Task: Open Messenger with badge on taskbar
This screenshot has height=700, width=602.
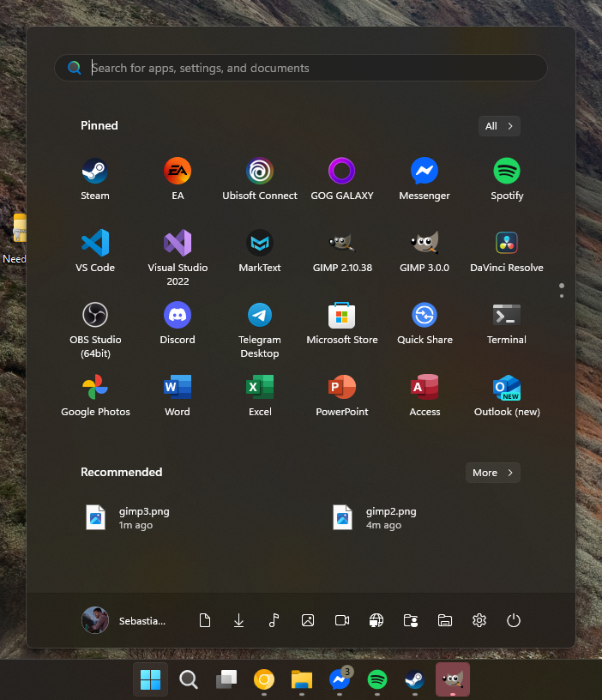Action: point(340,679)
